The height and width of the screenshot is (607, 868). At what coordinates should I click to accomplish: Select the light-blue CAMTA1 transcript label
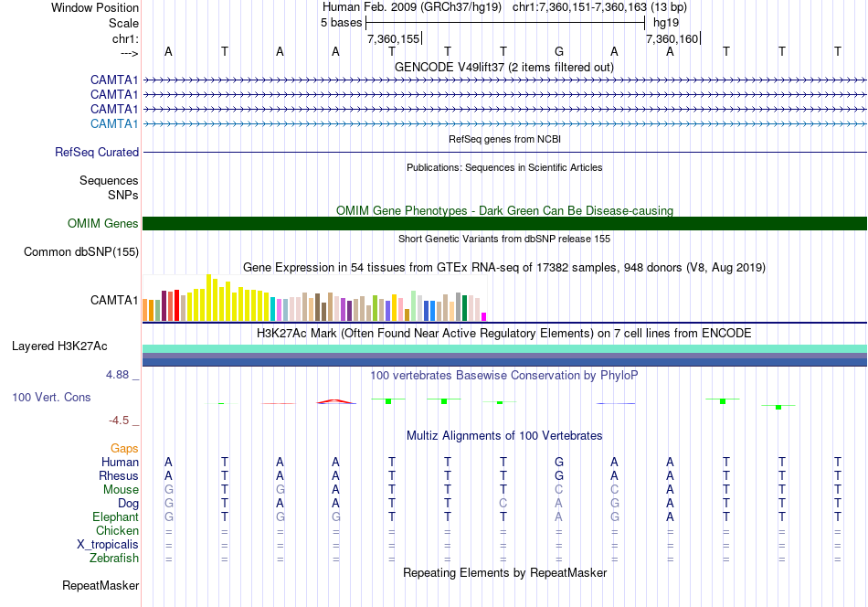[114, 123]
